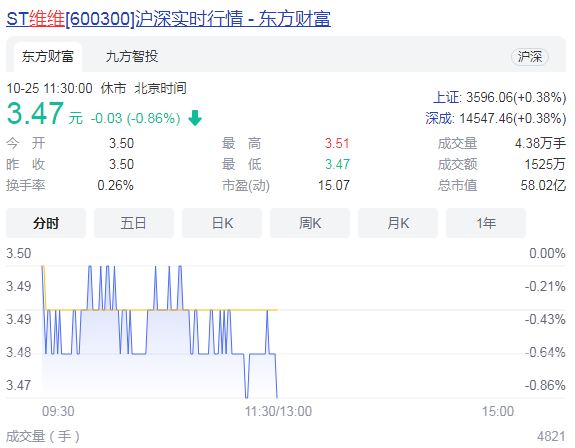This screenshot has height=448, width=575.
Task: Click the 昨收 label
Action: pyautogui.click(x=26, y=164)
